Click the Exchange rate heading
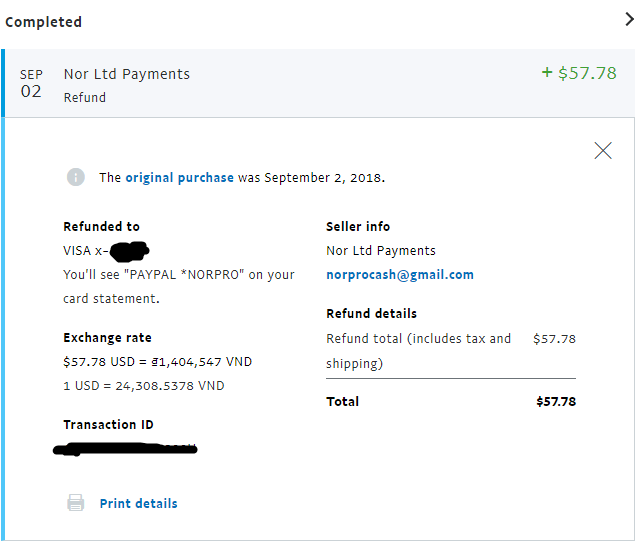This screenshot has width=636, height=543. 107,337
